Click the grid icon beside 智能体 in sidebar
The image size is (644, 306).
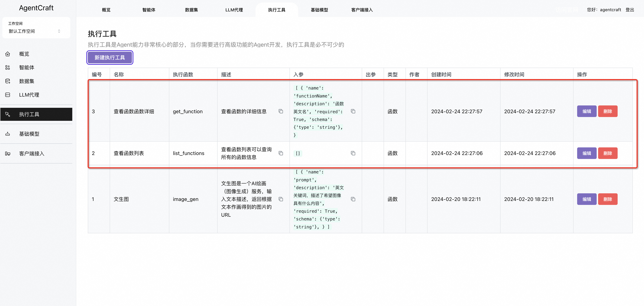click(x=8, y=68)
